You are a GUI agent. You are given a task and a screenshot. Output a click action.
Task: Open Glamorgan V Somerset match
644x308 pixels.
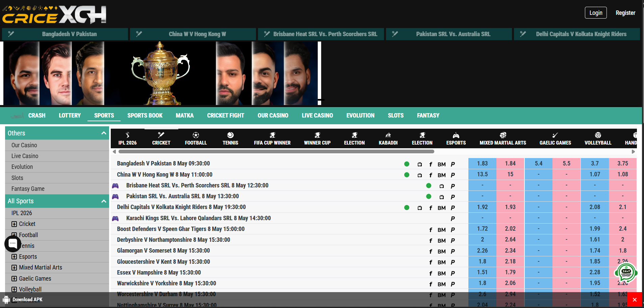point(163,251)
